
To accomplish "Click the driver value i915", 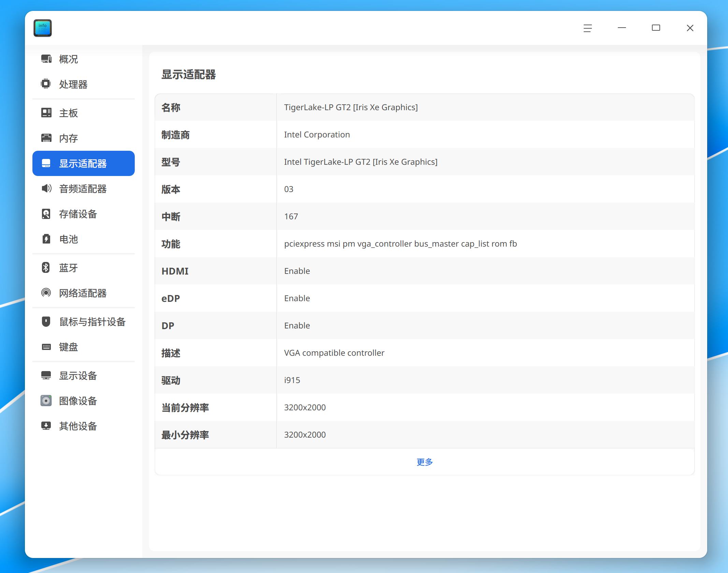I will pos(292,380).
